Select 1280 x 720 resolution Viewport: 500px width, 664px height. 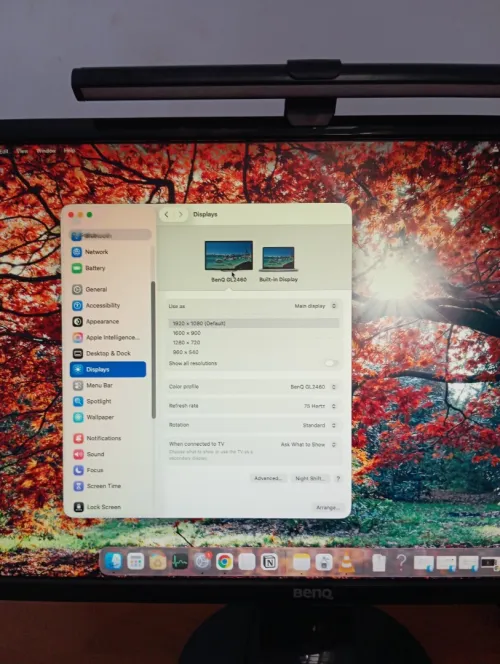pos(254,343)
